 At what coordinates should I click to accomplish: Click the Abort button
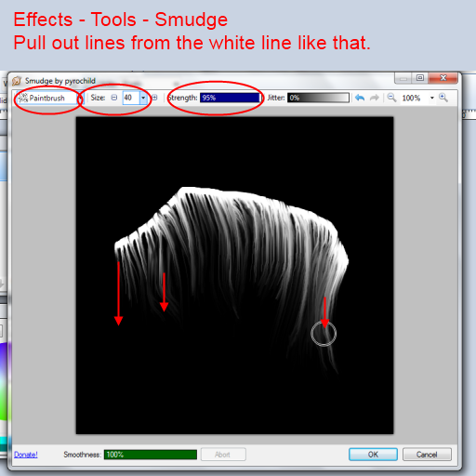[223, 455]
